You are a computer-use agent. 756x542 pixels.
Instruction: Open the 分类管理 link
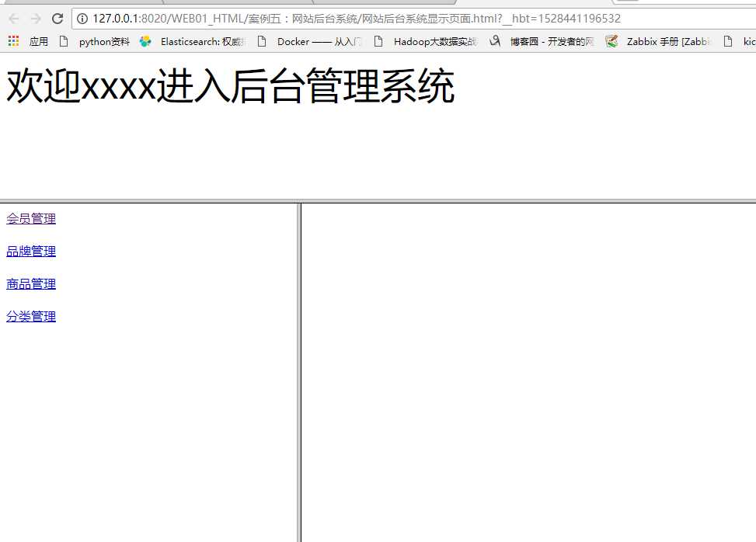[x=31, y=317]
